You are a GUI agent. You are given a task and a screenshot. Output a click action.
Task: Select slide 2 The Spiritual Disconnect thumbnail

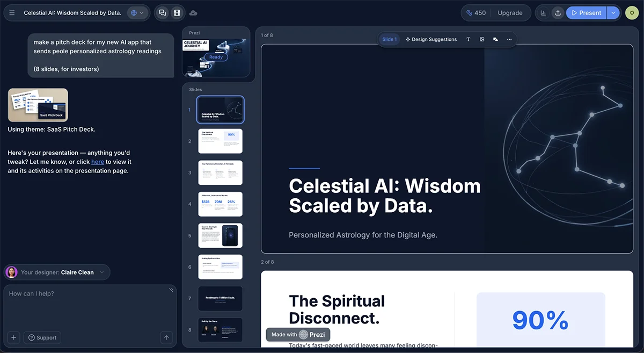221,141
